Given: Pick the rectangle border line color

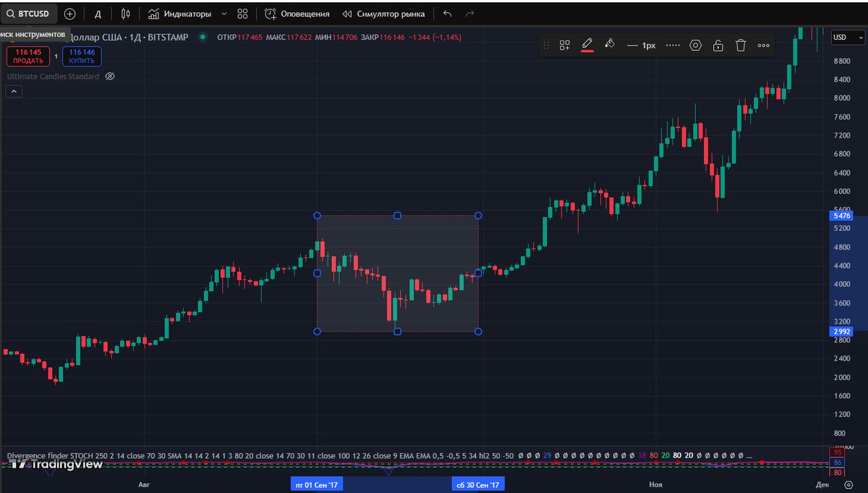Looking at the screenshot, I should coord(587,45).
